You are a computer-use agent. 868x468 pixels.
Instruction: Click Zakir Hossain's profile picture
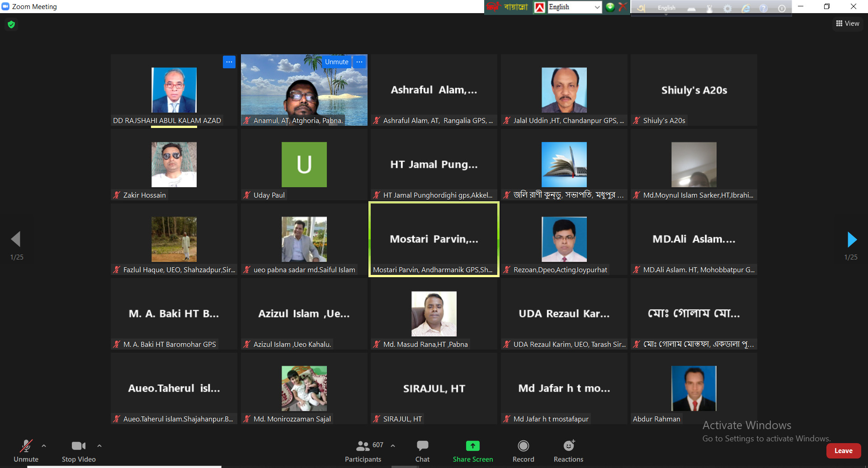coord(174,165)
